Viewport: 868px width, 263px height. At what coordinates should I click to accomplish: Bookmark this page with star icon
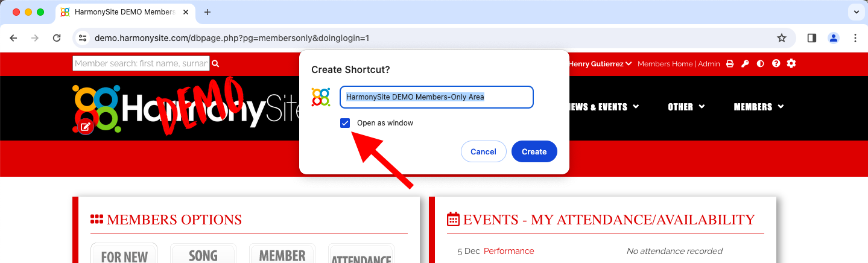point(782,38)
